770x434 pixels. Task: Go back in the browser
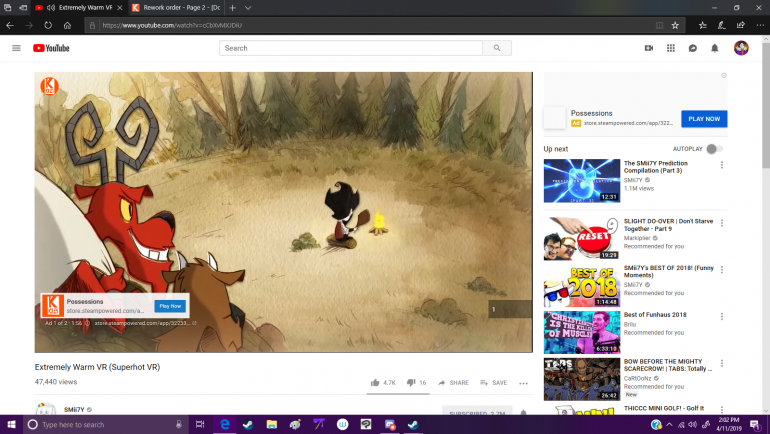point(10,25)
